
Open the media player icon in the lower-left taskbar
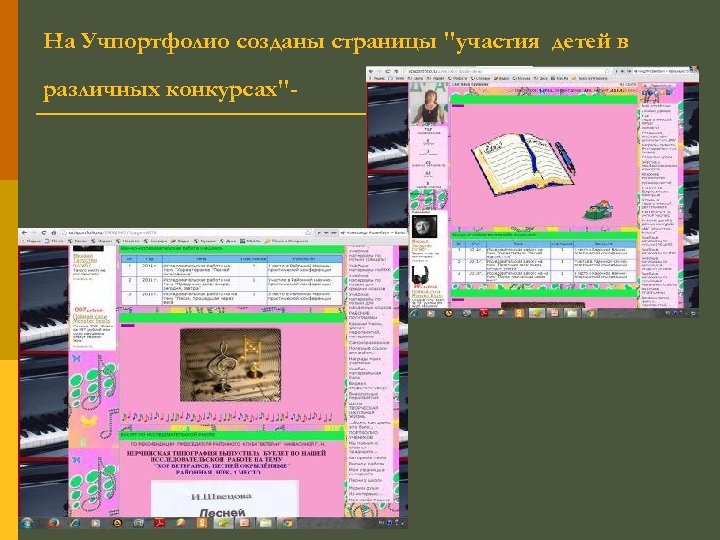click(x=96, y=523)
